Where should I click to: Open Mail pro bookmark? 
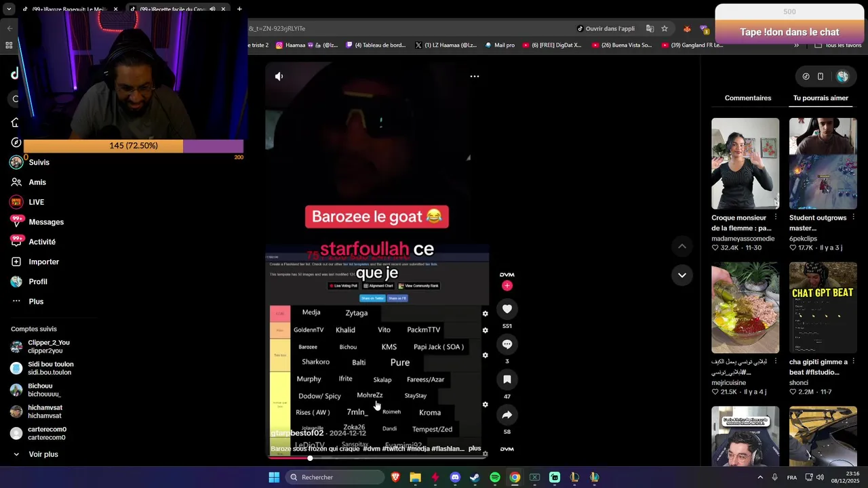tap(500, 45)
